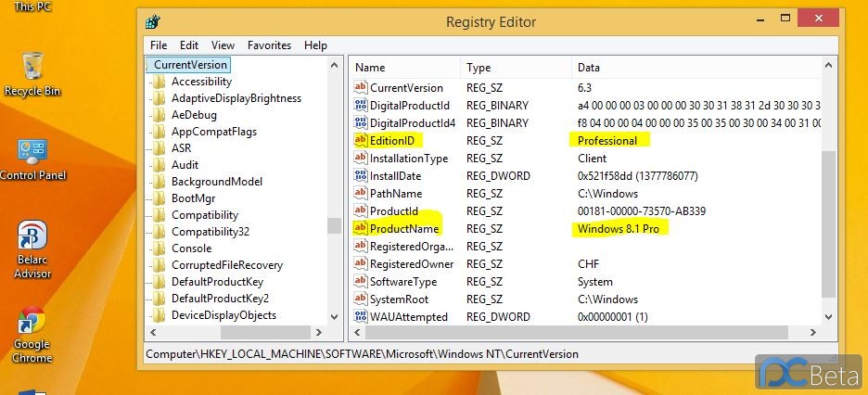Open the Help menu
Viewport: 868px width, 395px height.
coord(315,45)
